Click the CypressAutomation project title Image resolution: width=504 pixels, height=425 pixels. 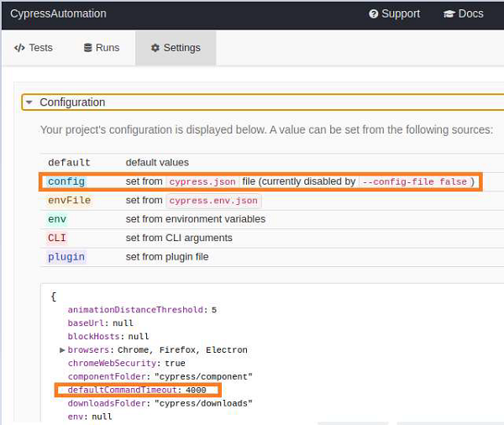[x=58, y=14]
